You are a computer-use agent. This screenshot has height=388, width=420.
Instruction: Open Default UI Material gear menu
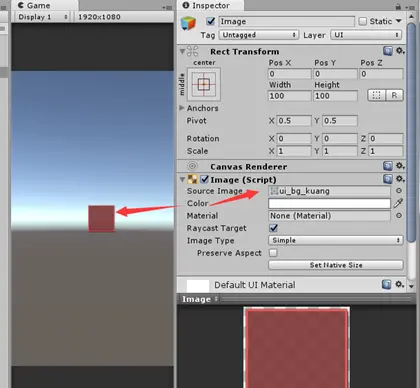point(399,284)
